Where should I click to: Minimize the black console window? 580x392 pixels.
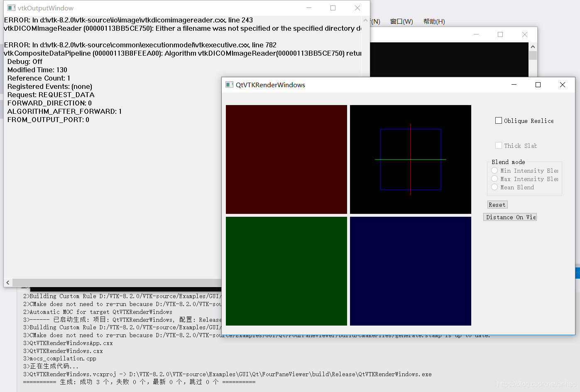coord(476,34)
